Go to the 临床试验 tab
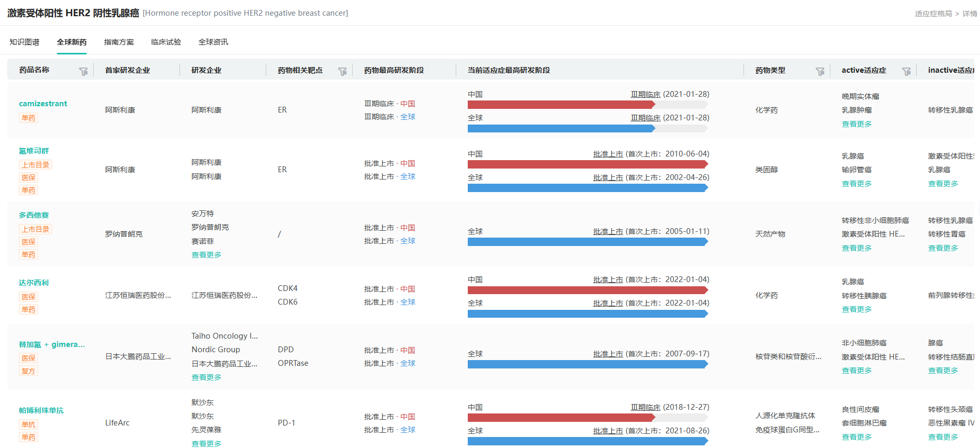The height and width of the screenshot is (448, 980). [166, 42]
